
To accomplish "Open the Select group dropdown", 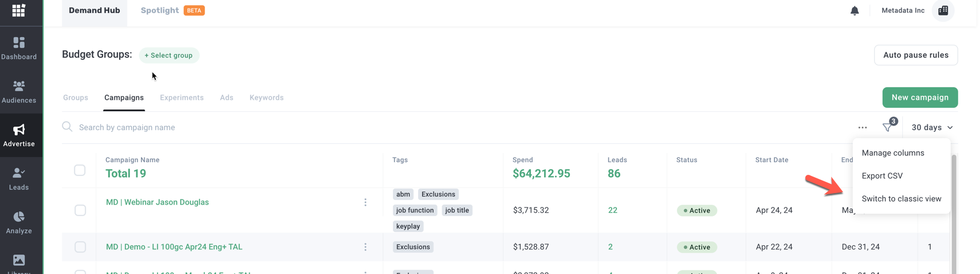I will pos(168,56).
